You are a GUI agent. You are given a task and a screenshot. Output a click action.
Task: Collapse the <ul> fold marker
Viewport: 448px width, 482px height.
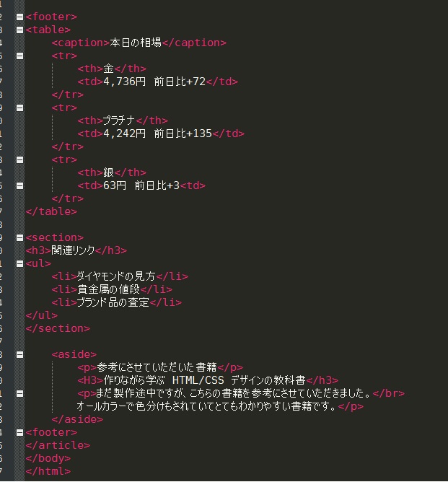[x=19, y=264]
